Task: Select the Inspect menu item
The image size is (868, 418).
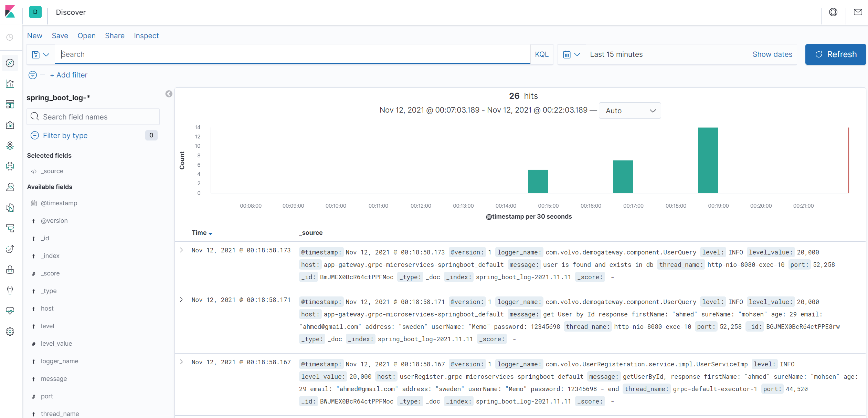Action: click(x=146, y=35)
